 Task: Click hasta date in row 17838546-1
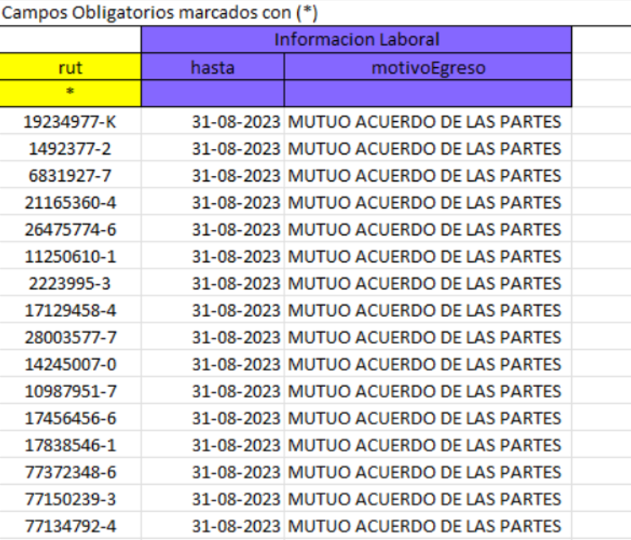[x=213, y=445]
